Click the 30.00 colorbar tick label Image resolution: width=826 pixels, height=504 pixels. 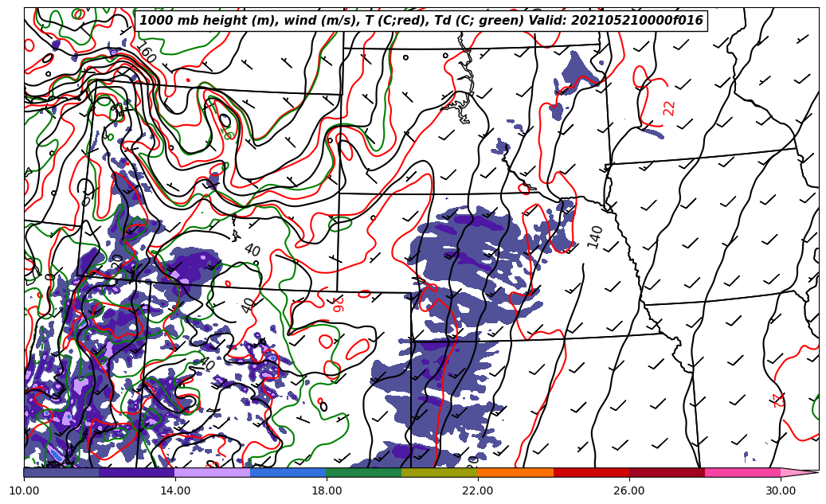[x=781, y=491]
